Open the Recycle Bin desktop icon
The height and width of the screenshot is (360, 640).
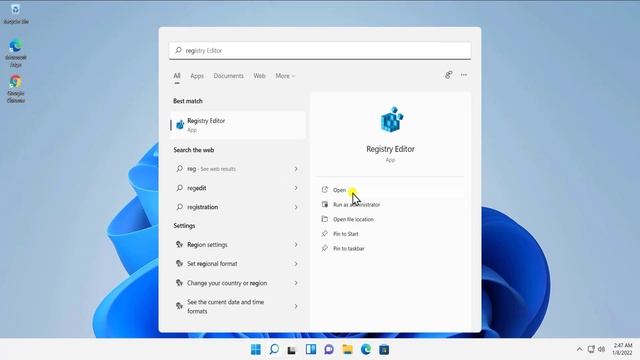[x=16, y=13]
